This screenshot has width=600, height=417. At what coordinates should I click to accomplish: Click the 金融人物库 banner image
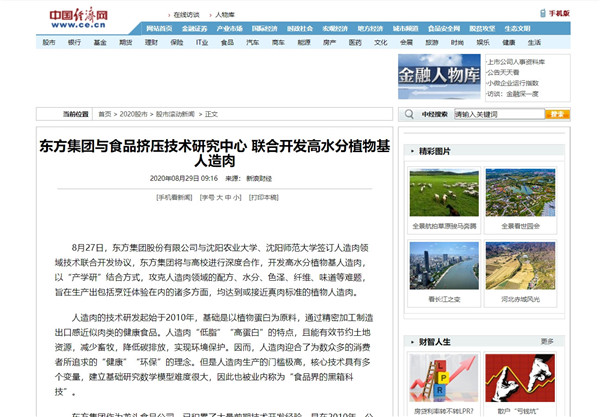(439, 77)
